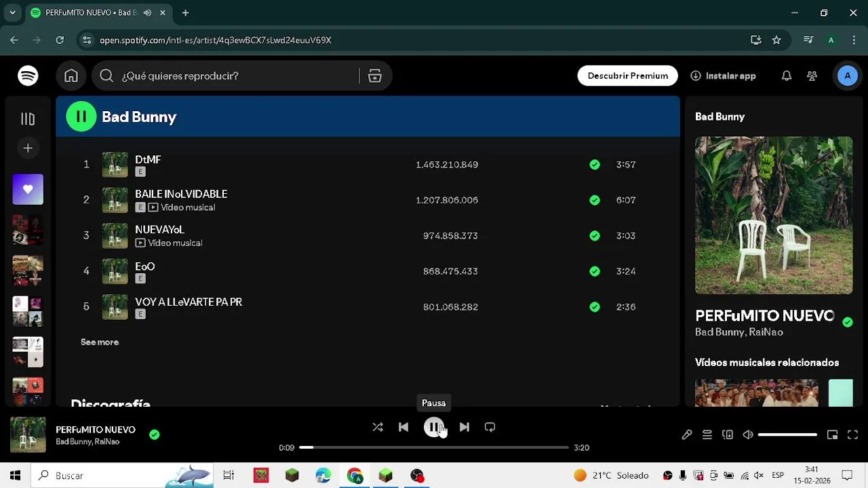Image resolution: width=868 pixels, height=488 pixels.
Task: Open the Spotify home logo
Action: pos(28,76)
